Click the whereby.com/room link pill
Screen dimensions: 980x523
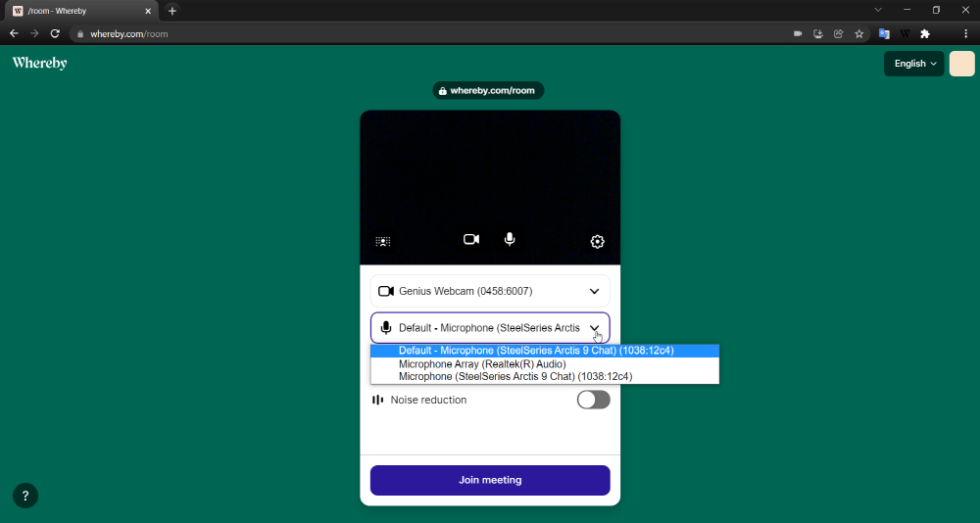click(488, 90)
